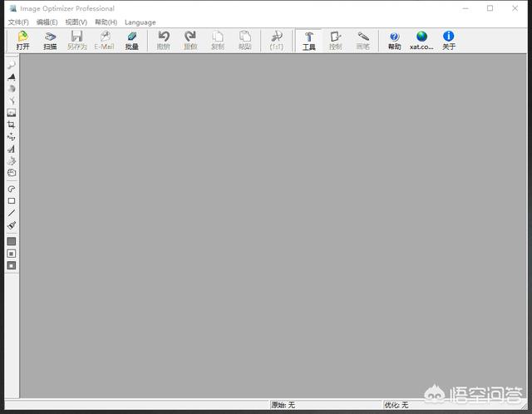This screenshot has width=532, height=414.
Task: Click the E-Mail toolbar icon
Action: tap(104, 41)
